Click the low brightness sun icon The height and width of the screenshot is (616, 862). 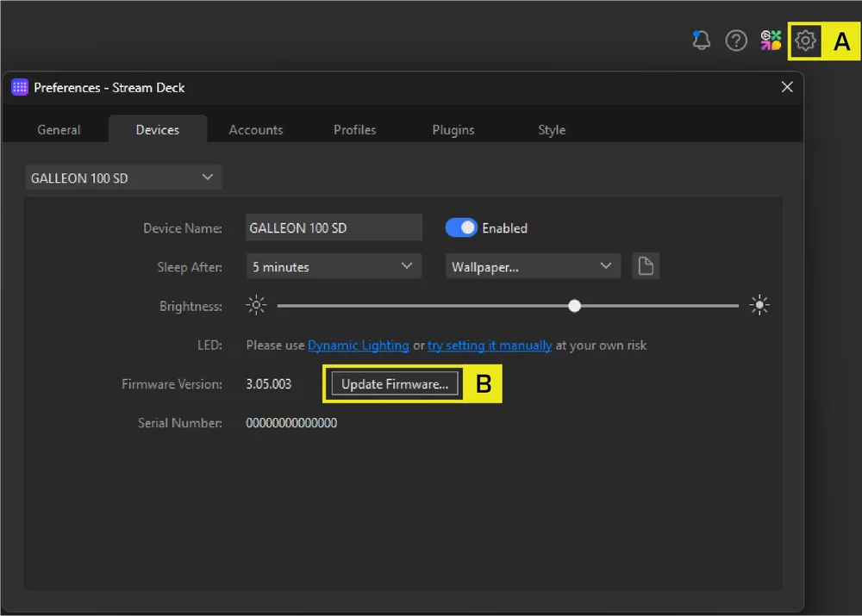click(x=256, y=306)
